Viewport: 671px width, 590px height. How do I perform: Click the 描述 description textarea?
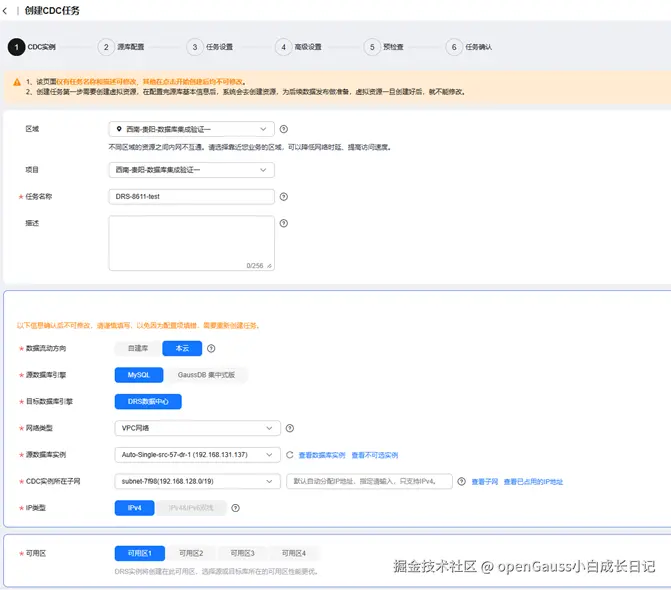coord(191,243)
